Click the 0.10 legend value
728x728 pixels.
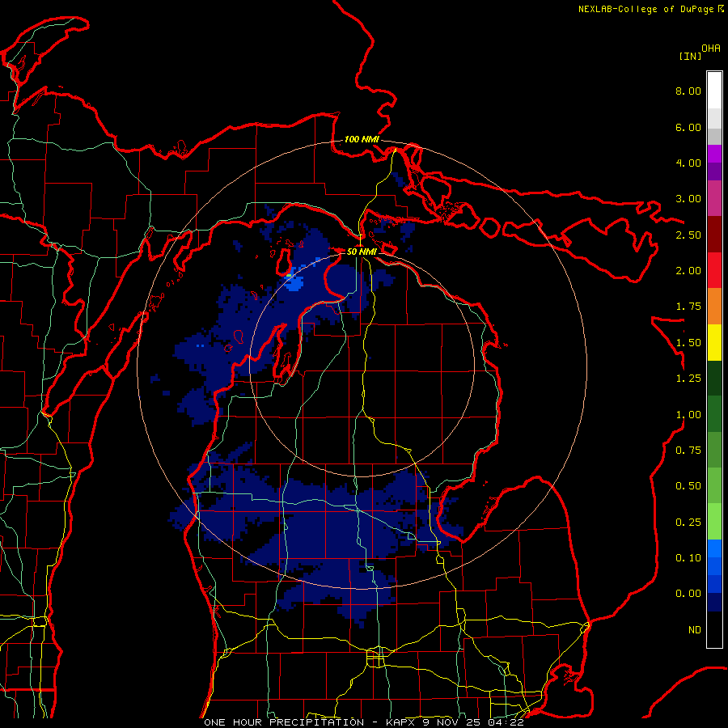tap(688, 558)
